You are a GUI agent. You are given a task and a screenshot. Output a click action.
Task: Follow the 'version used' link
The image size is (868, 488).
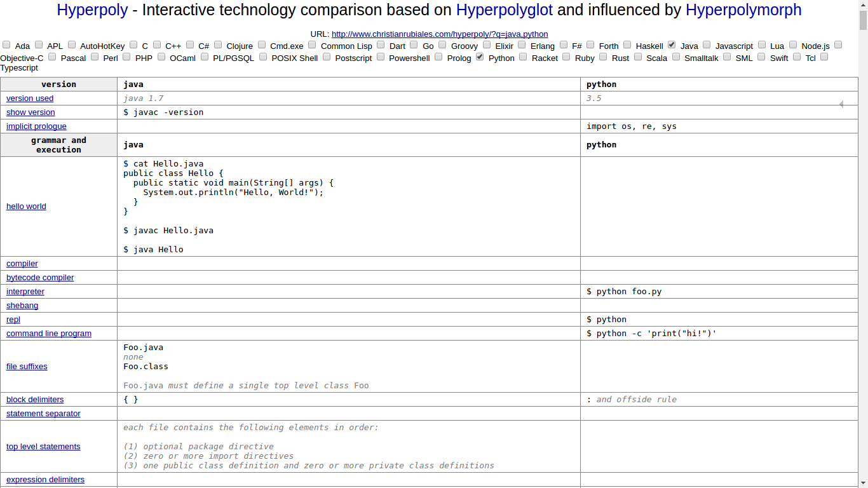pyautogui.click(x=30, y=98)
